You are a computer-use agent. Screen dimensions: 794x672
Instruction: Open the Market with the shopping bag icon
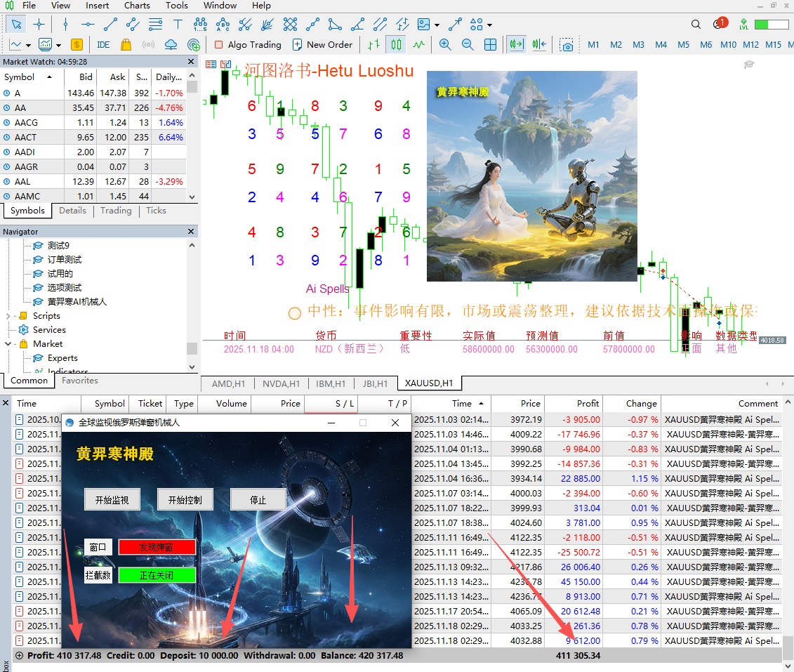coord(125,44)
